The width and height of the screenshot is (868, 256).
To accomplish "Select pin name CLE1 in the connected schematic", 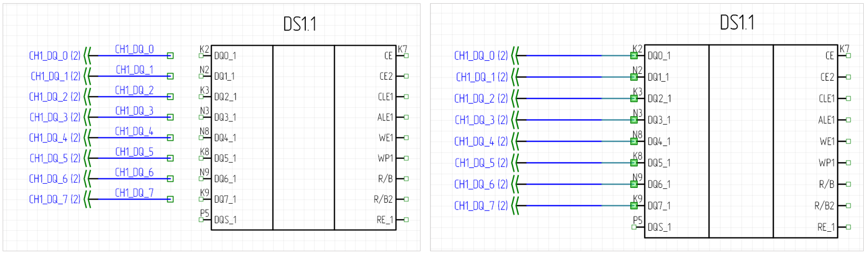I will 827,98.
